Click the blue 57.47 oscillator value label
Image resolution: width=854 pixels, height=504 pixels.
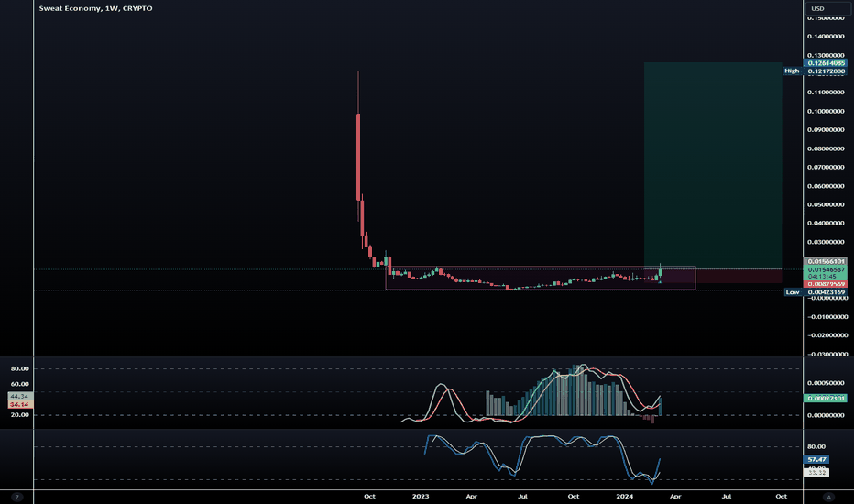click(817, 460)
